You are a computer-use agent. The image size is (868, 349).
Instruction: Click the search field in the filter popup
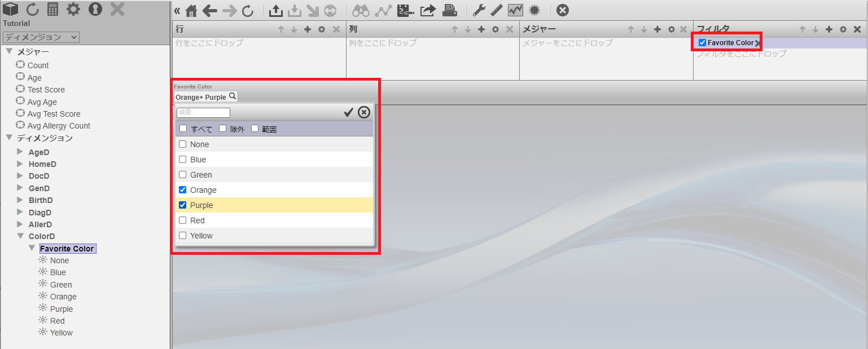[x=204, y=113]
